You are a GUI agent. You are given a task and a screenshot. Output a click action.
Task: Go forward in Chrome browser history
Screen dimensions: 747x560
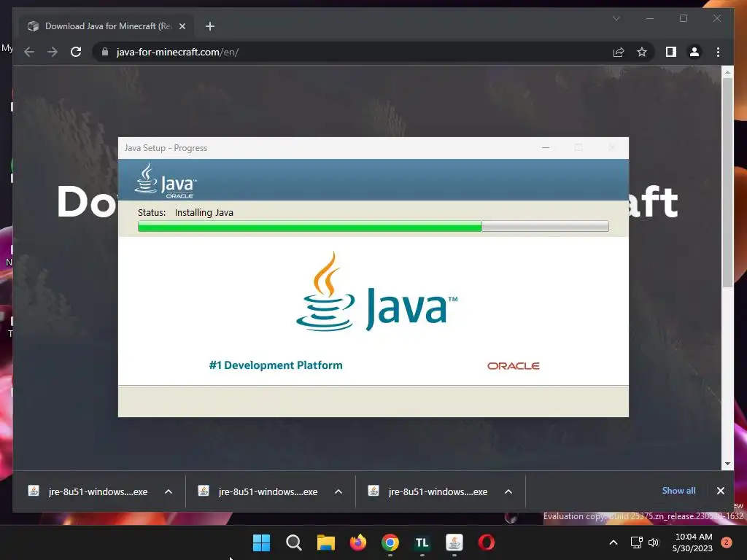tap(53, 52)
